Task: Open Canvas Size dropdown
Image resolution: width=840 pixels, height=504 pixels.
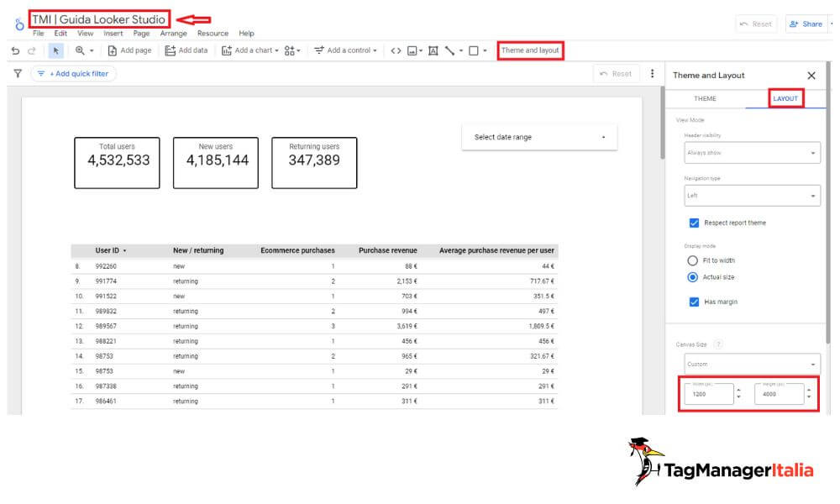Action: 752,365
